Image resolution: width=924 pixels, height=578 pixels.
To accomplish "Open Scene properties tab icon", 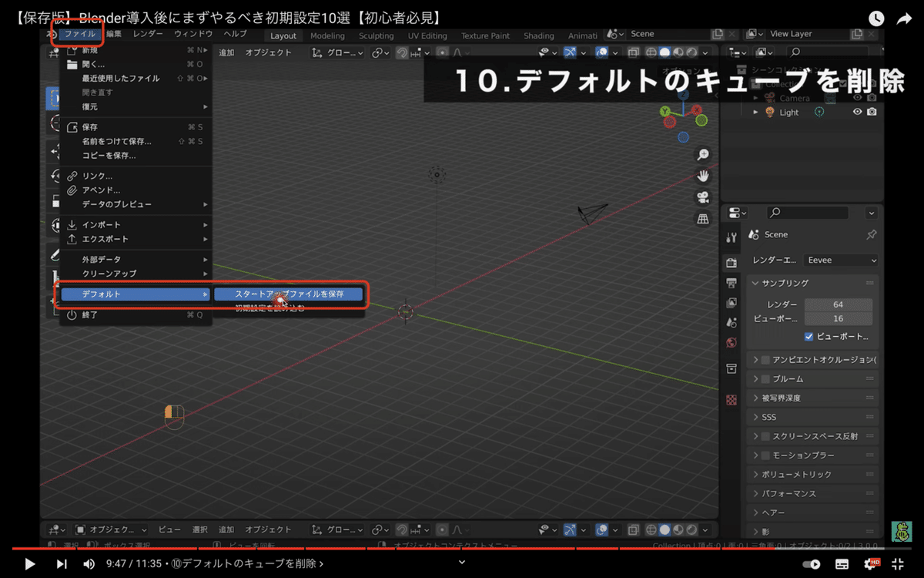I will [x=731, y=323].
